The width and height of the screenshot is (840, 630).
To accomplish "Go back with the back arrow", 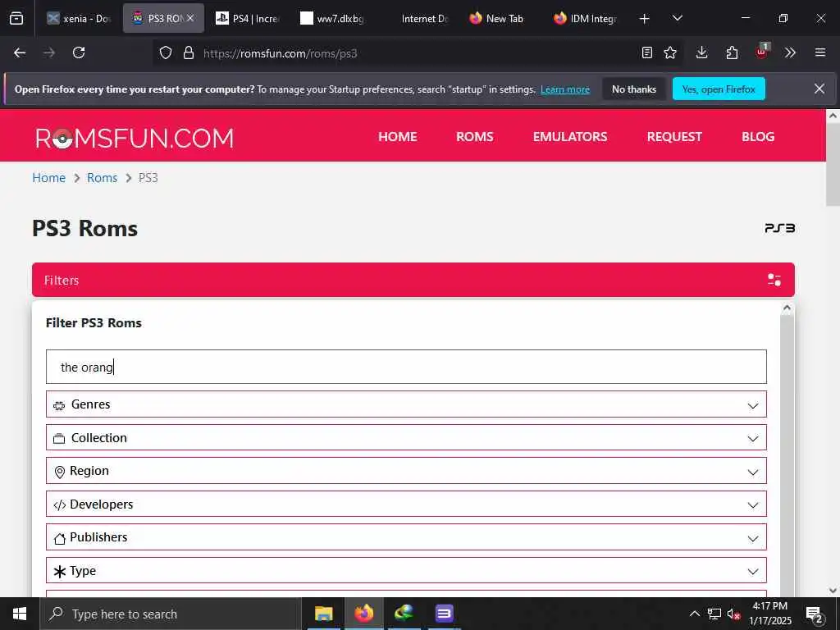I will click(x=20, y=52).
